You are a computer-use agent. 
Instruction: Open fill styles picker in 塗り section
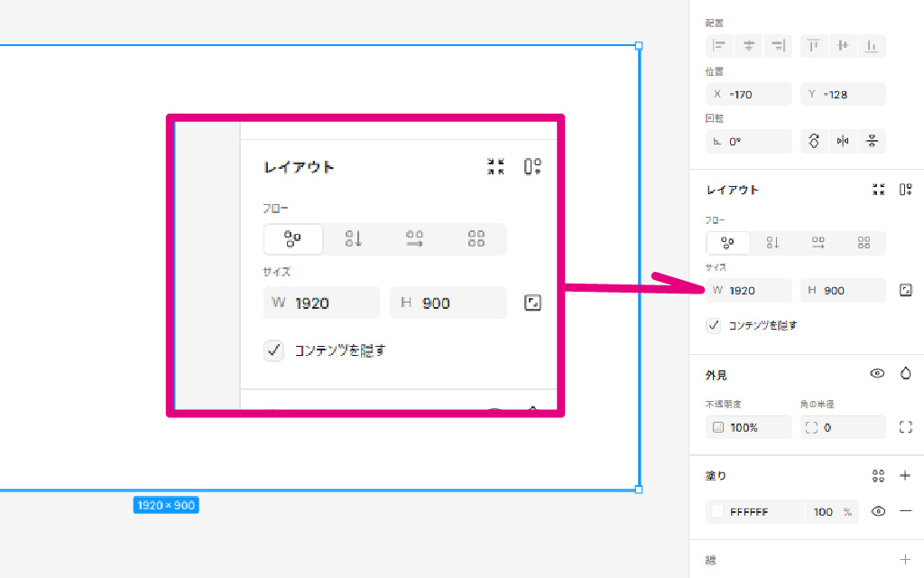(878, 476)
